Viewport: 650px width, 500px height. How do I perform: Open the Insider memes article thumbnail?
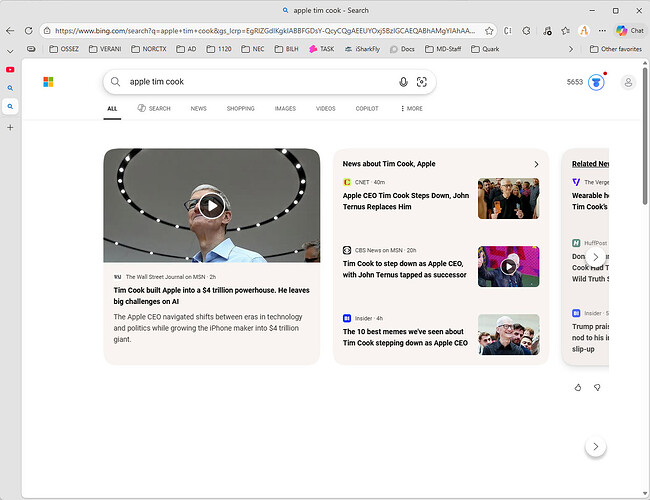click(x=509, y=335)
